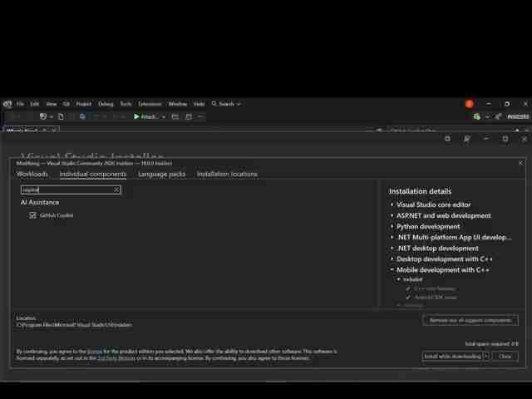Open the Extensions menu

(x=150, y=104)
